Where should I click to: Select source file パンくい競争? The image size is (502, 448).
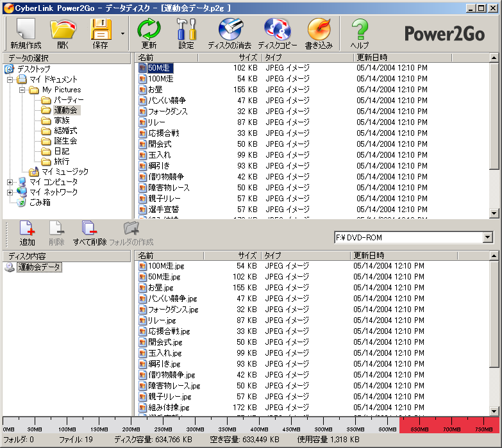(x=167, y=101)
